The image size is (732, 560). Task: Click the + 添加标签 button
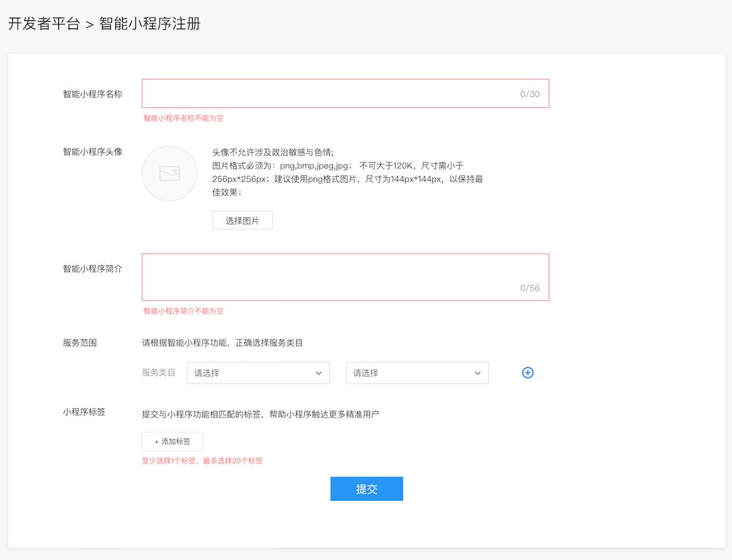tap(172, 442)
